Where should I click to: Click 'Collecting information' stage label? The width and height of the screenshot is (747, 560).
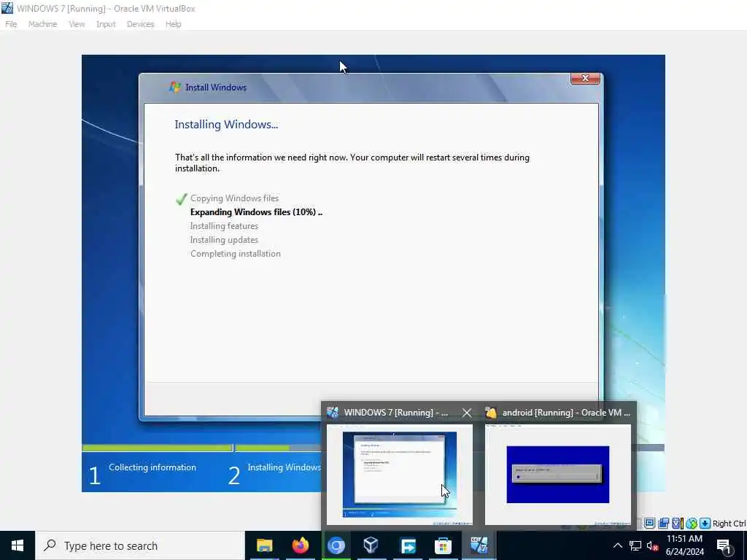click(x=152, y=467)
